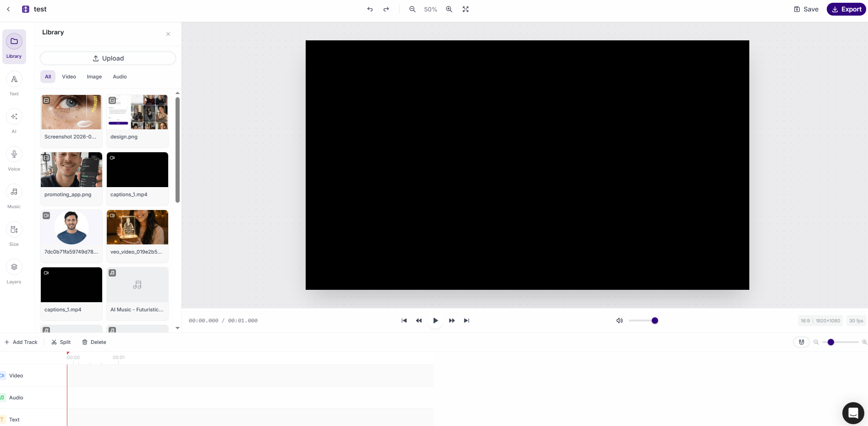Open the chat support widget

(x=853, y=413)
